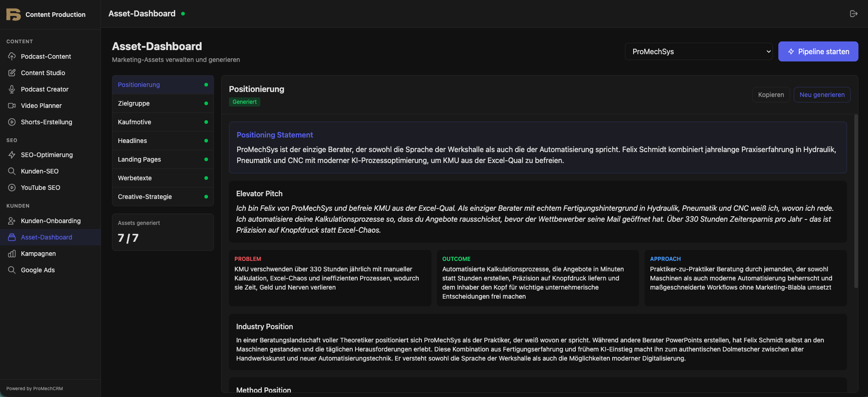Viewport: 868px width, 397px height.
Task: Open Shorts-Erstellung via its play icon
Action: coord(12,122)
